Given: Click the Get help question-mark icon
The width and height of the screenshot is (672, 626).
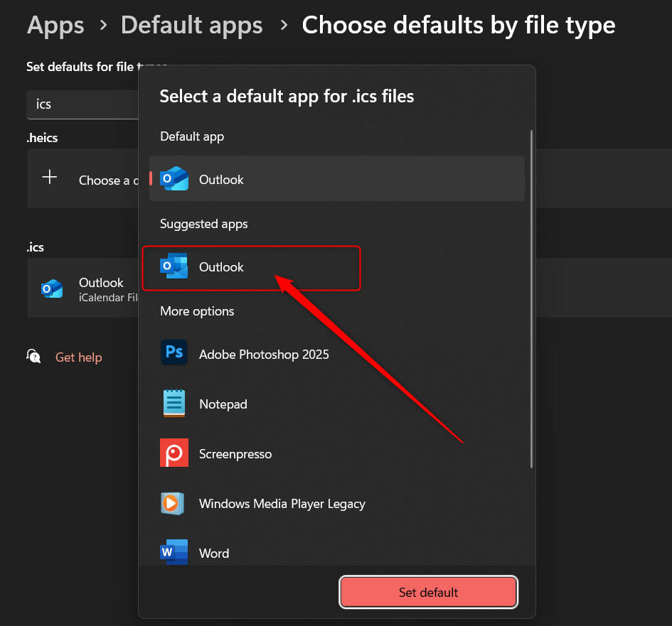Looking at the screenshot, I should [33, 357].
